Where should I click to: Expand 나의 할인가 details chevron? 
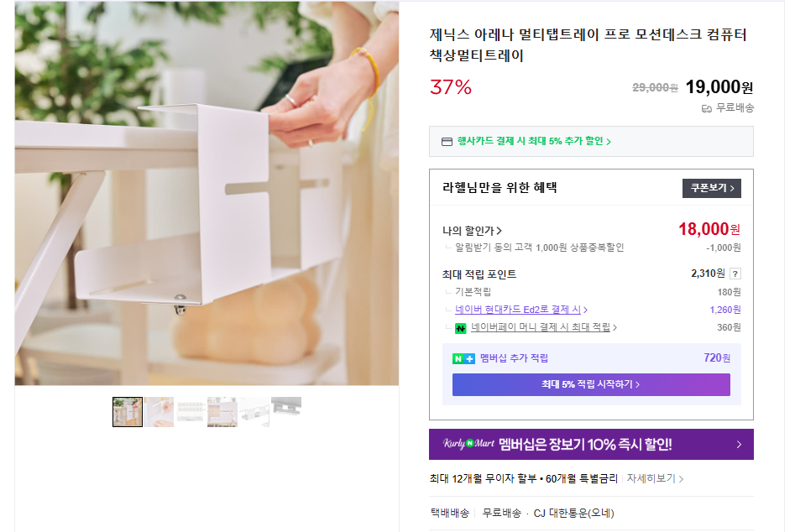point(499,231)
